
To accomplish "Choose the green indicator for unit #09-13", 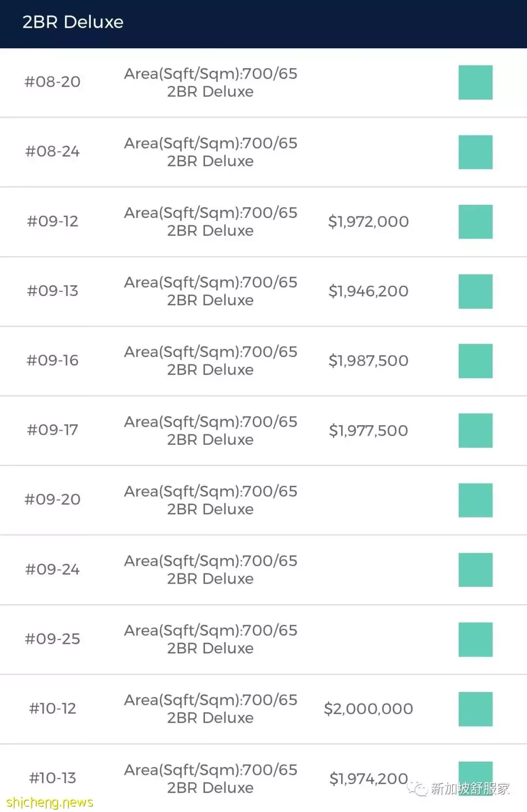I will coord(475,292).
